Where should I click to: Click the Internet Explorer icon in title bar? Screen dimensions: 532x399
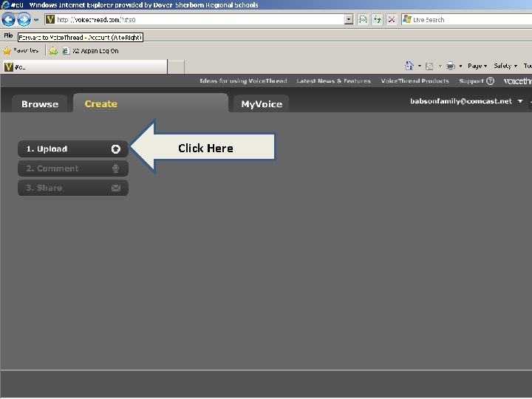click(5, 4)
